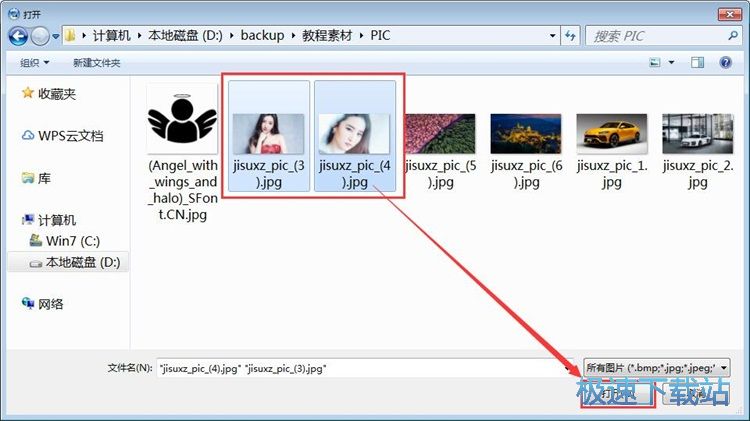Click the (Angel_with_wings_and_halo)_SFont.CN.jpg filename
This screenshot has height=421, width=750.
(183, 190)
